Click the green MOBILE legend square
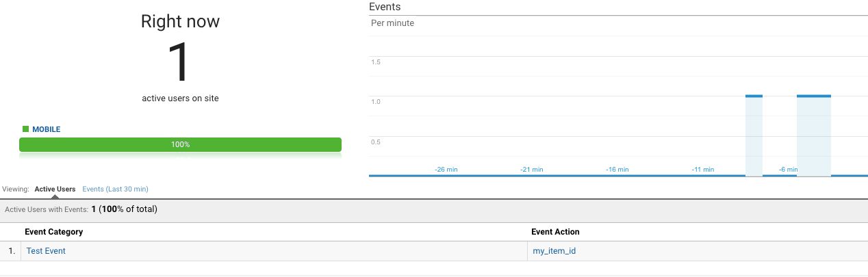 25,129
